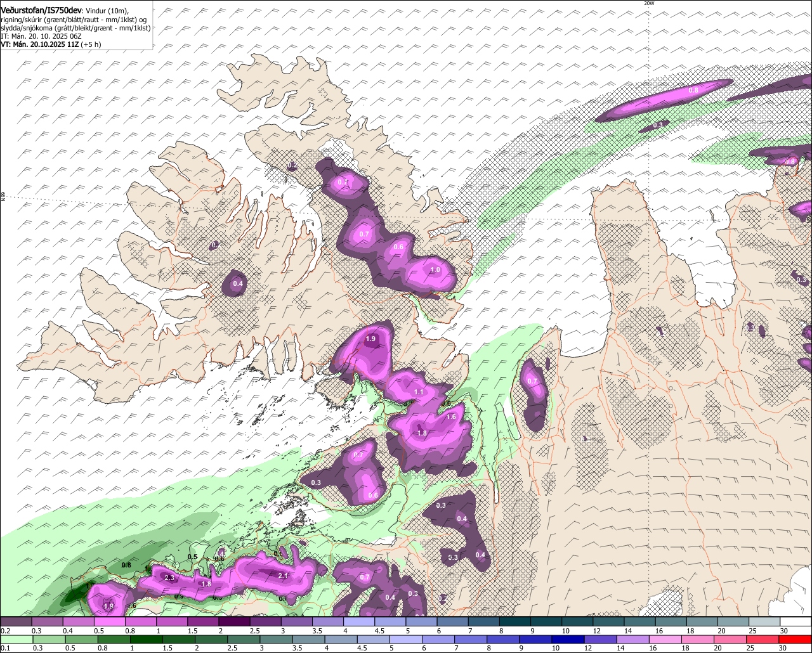
Task: Click the 'VT: Mán. 20.10.2025 11Z (+5 h)' line
Action: [x=51, y=44]
